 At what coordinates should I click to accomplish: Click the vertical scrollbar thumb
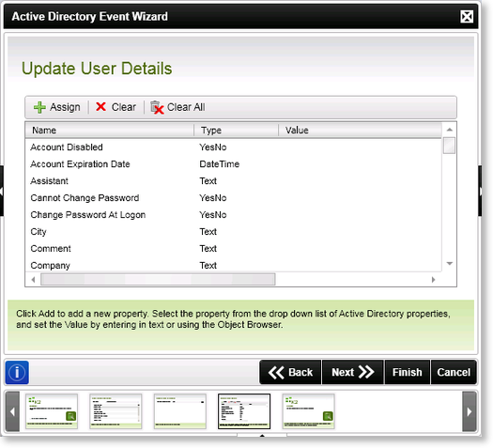tap(449, 146)
